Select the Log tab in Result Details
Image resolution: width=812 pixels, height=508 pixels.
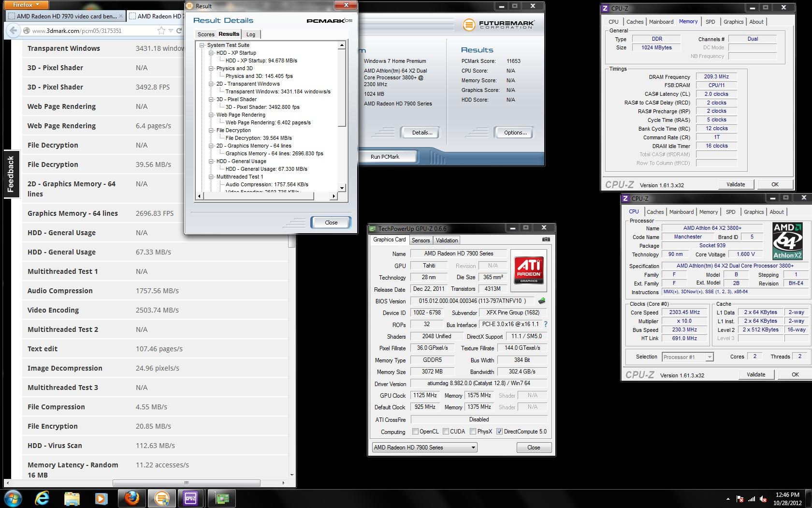[x=251, y=34]
